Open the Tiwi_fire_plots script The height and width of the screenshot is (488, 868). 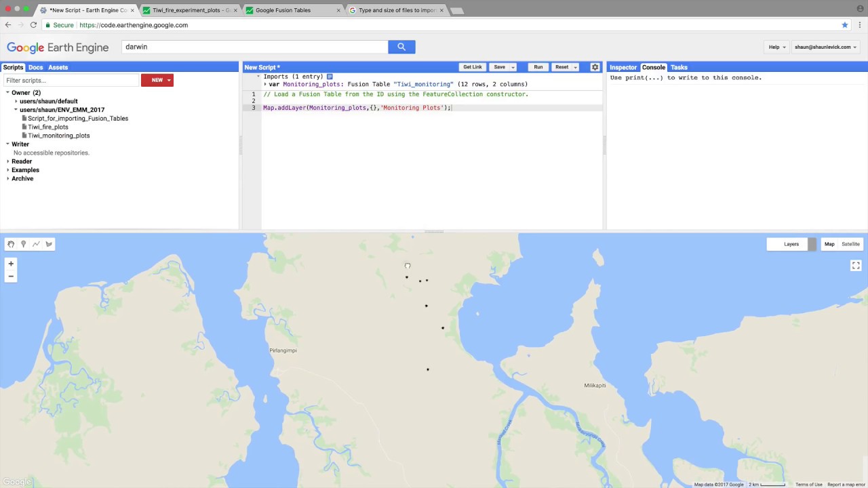(x=48, y=127)
